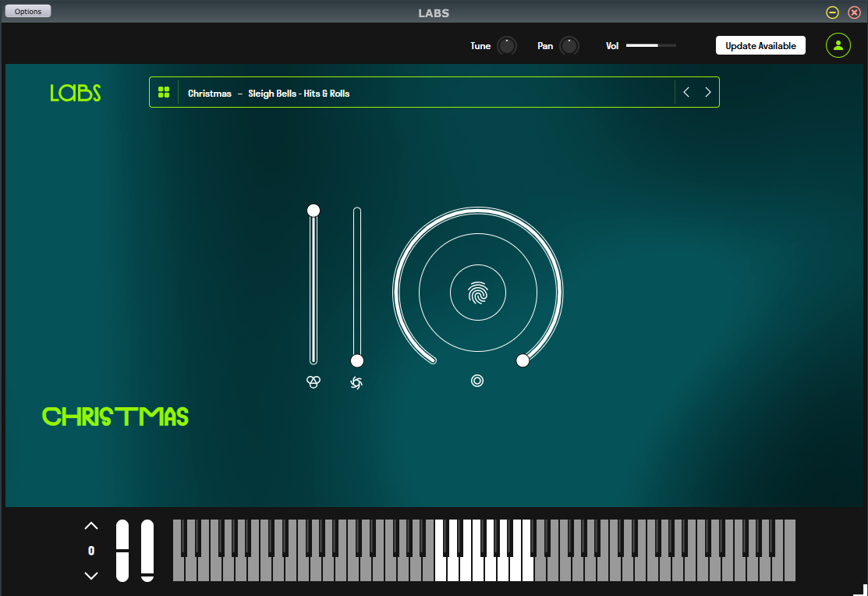Play the first highlighted white piano key
The image size is (868, 596).
pyautogui.click(x=440, y=568)
